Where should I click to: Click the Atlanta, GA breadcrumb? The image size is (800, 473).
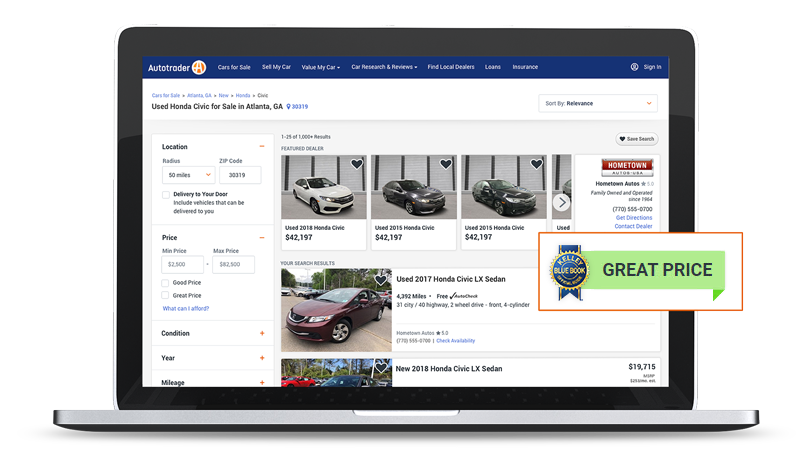coord(199,95)
